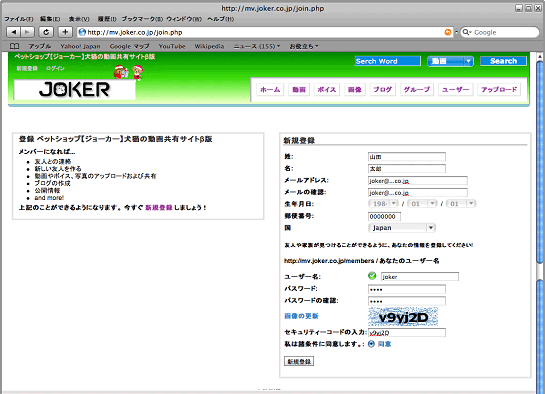Go to the ブログ tab
This screenshot has height=394, width=545.
383,90
